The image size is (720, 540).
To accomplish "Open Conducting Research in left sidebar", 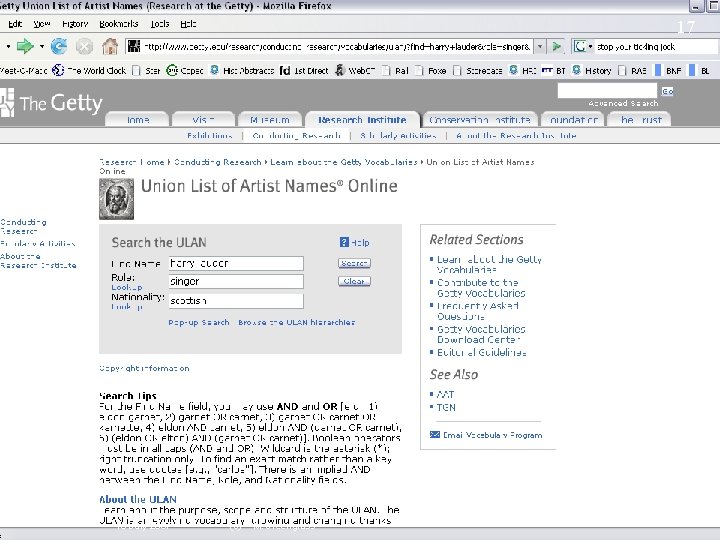I will tap(23, 226).
